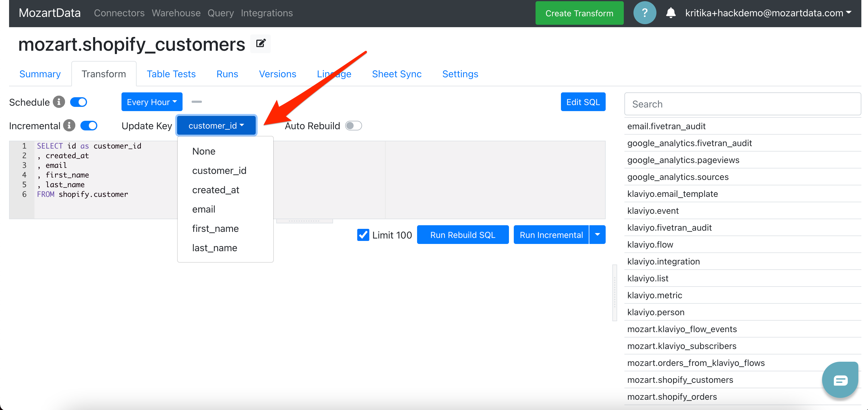Click the edit table name pencil icon

(x=261, y=44)
